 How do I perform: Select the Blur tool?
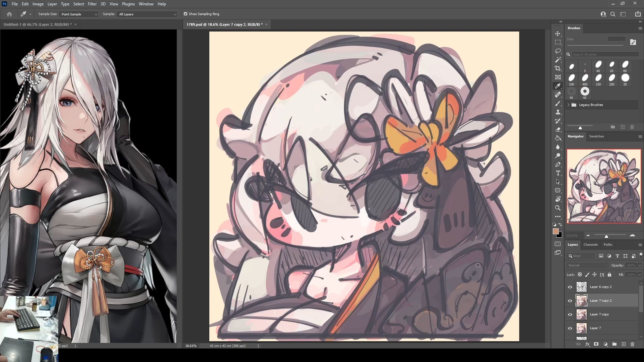[x=558, y=147]
